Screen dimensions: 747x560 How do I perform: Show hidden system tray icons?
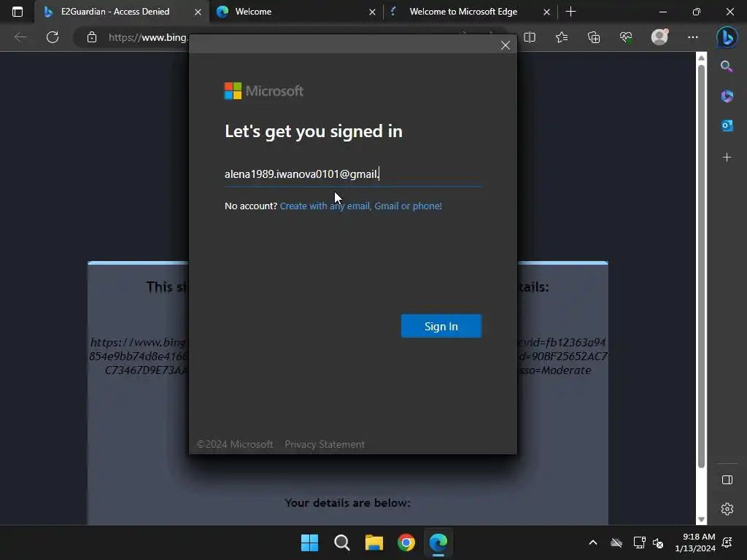point(592,542)
